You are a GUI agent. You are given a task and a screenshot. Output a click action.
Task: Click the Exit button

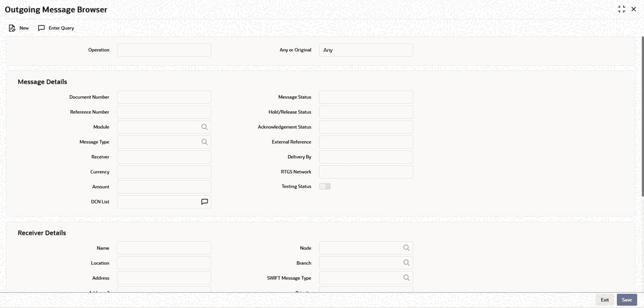(x=605, y=300)
